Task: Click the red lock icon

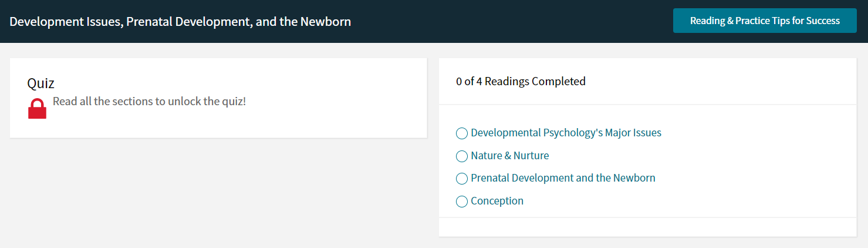Action: click(37, 109)
